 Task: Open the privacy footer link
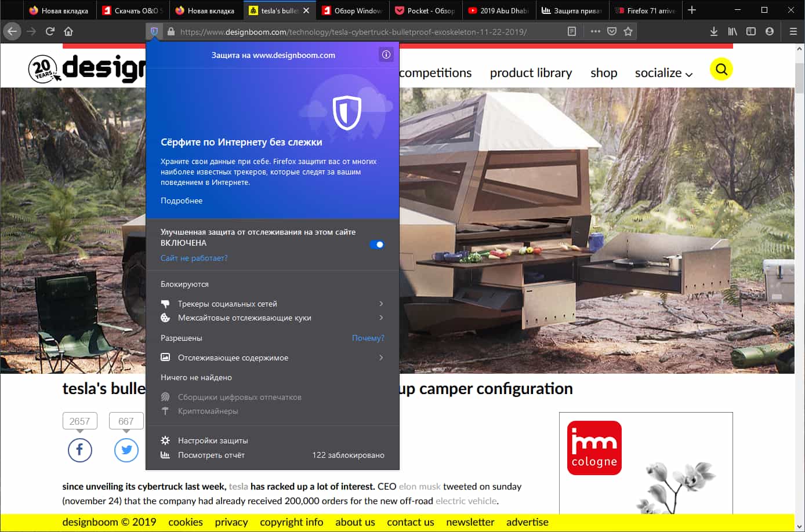pyautogui.click(x=231, y=522)
